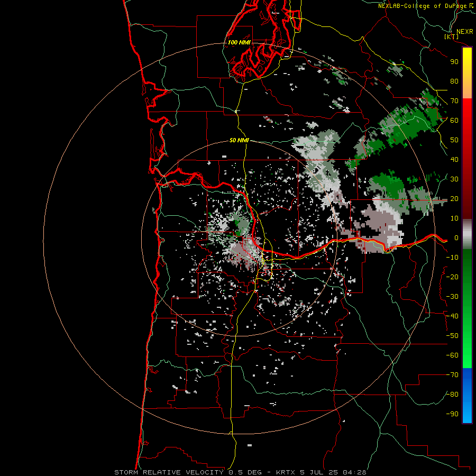Screen dimensions: 476x476
Task: Click the "04:28" scan time text
Action: (354, 472)
